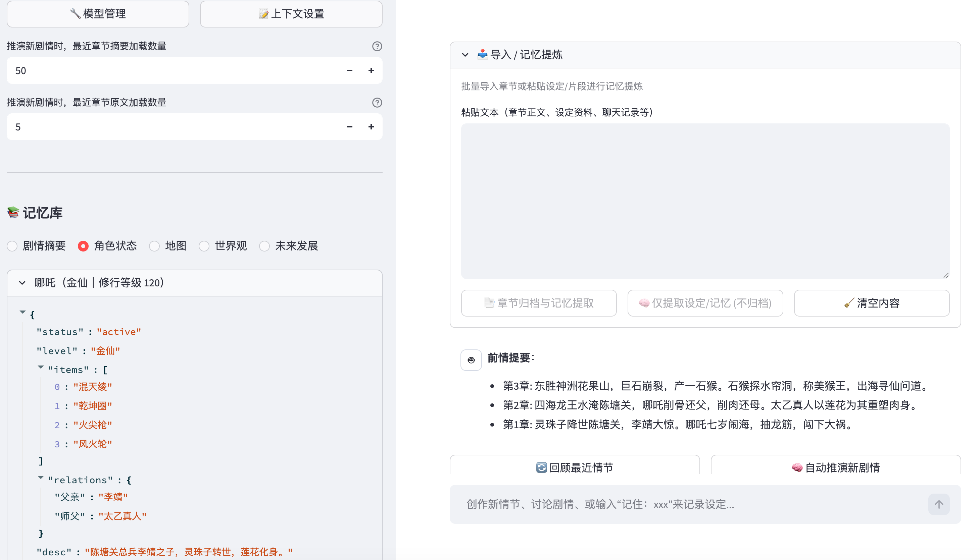Click the textarea resize handle corner
980x560 pixels.
(x=946, y=275)
